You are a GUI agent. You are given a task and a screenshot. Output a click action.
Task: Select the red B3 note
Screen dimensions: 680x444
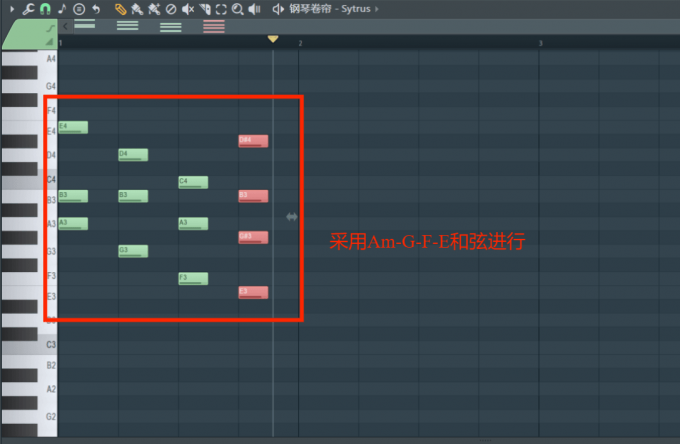coord(253,196)
